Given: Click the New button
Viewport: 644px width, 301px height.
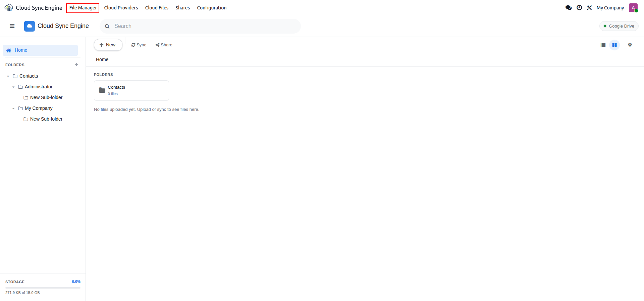Looking at the screenshot, I should (108, 45).
